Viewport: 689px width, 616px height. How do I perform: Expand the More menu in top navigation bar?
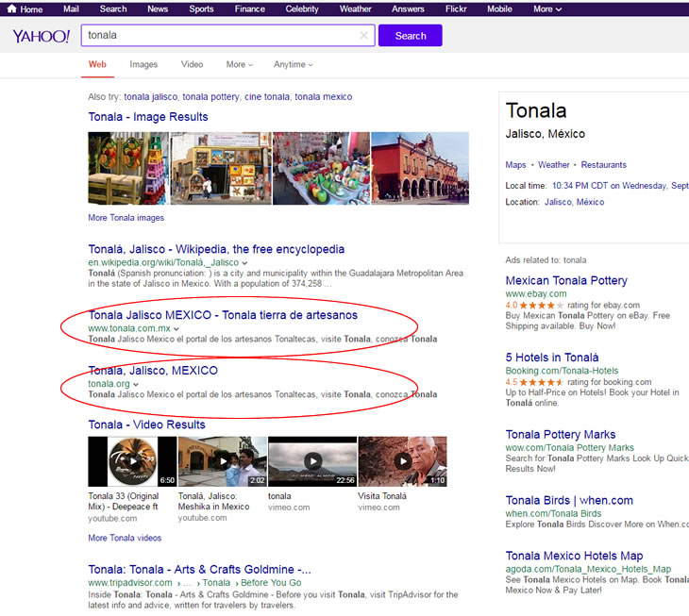[547, 8]
